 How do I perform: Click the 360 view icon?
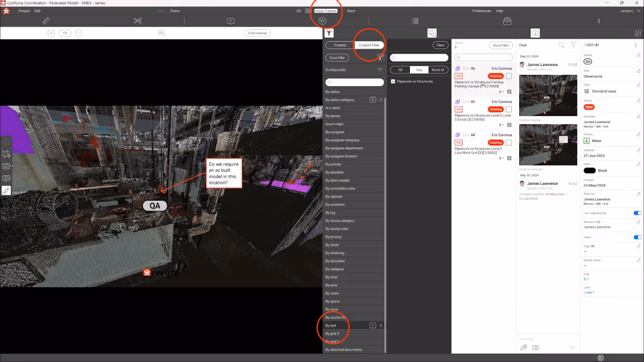[x=161, y=33]
